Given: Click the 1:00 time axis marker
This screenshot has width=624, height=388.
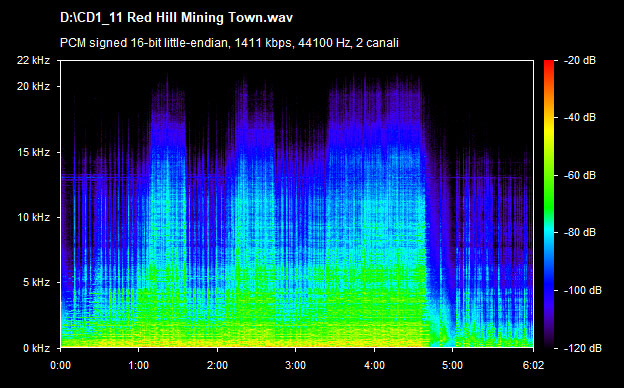Looking at the screenshot, I should click(x=138, y=365).
